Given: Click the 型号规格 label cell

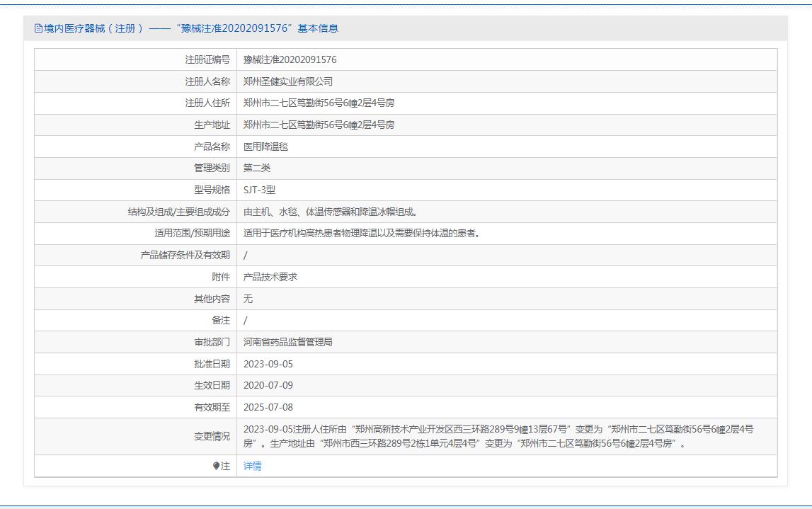Looking at the screenshot, I should click(x=136, y=190).
